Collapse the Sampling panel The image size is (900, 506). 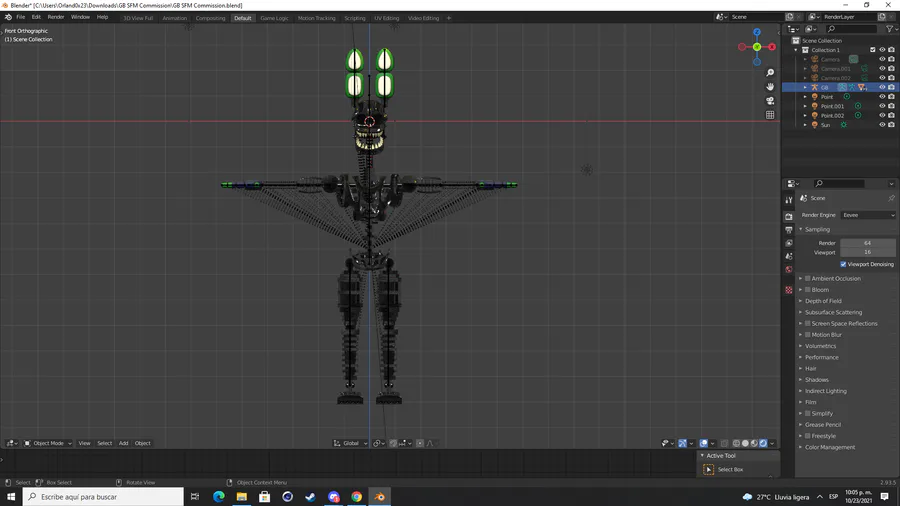(801, 229)
